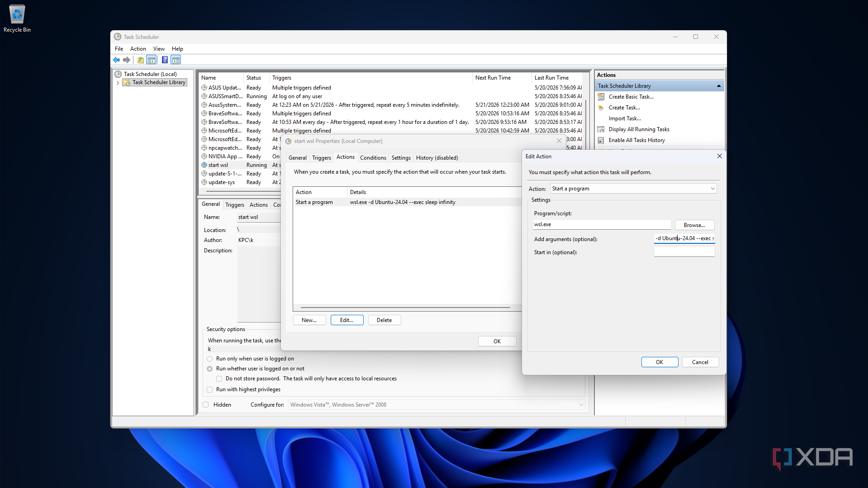Viewport: 868px width, 488px height.
Task: Select the Start a program action row
Action: [407, 202]
